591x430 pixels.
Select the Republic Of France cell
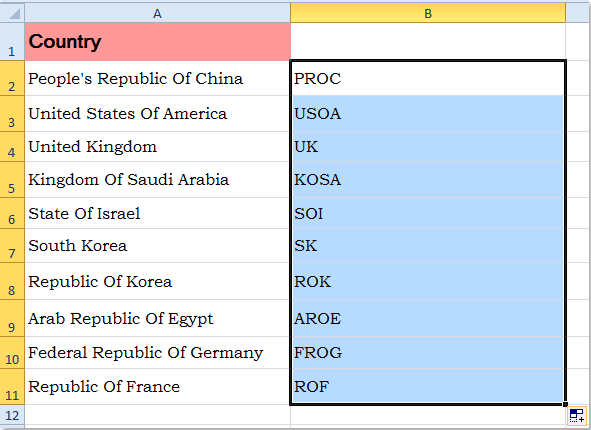pyautogui.click(x=158, y=387)
